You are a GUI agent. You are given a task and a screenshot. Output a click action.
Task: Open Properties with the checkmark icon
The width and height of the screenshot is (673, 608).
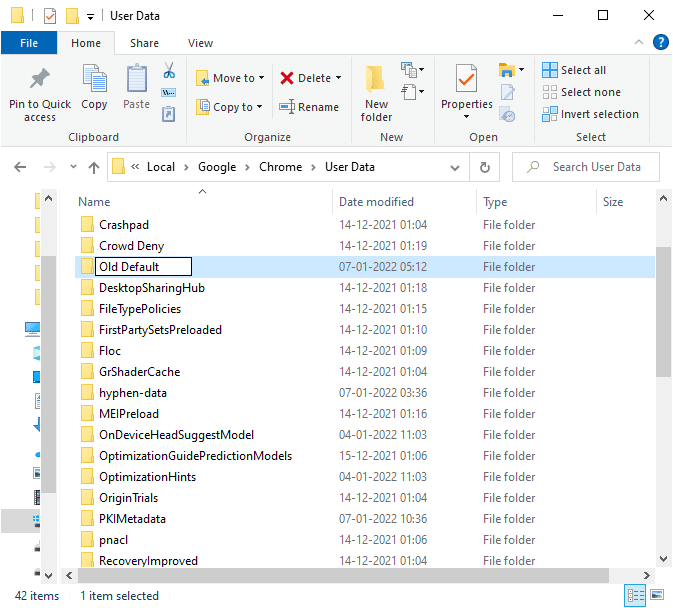467,78
